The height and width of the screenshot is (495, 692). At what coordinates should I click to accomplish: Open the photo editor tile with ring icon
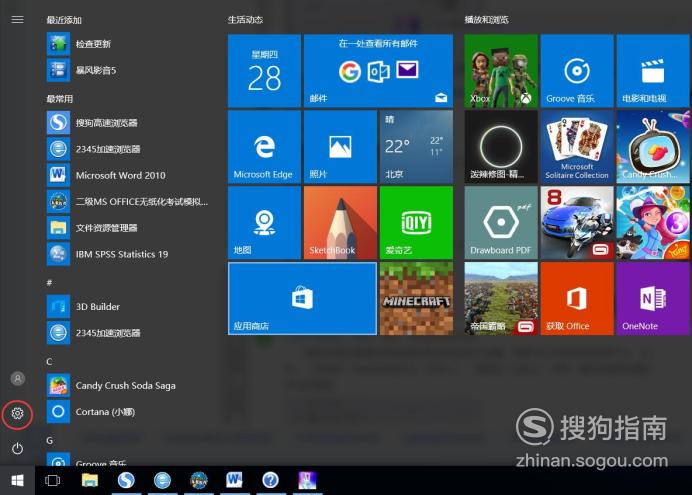tap(501, 146)
